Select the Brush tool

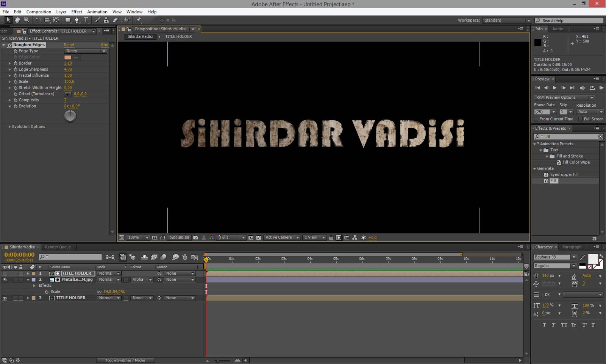[98, 20]
